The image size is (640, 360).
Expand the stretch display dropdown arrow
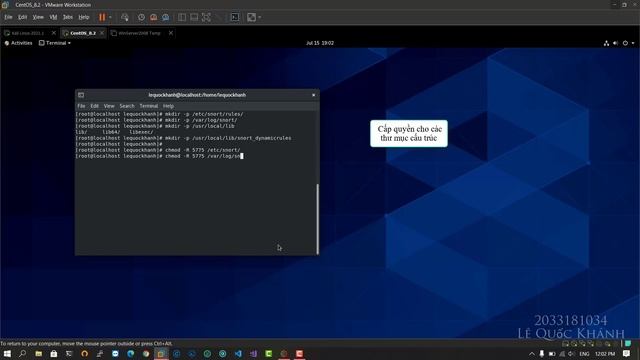(x=260, y=17)
